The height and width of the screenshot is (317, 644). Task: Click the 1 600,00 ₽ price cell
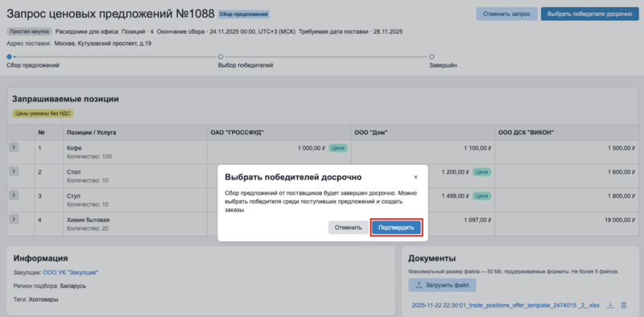621,172
